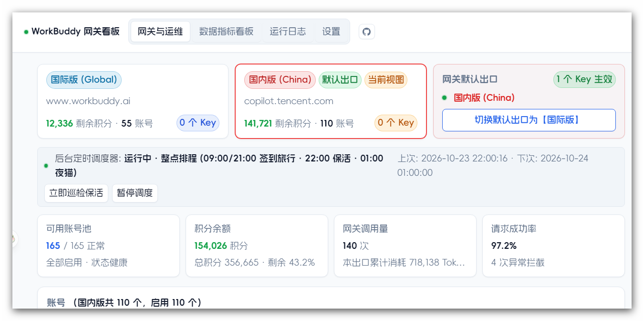Click the 97.2% success rate value
The image size is (644, 321).
pos(504,246)
